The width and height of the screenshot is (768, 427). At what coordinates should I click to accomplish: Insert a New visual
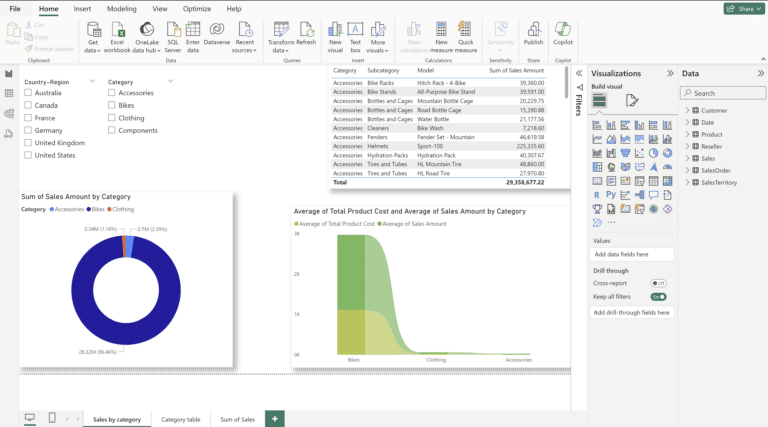pos(336,37)
